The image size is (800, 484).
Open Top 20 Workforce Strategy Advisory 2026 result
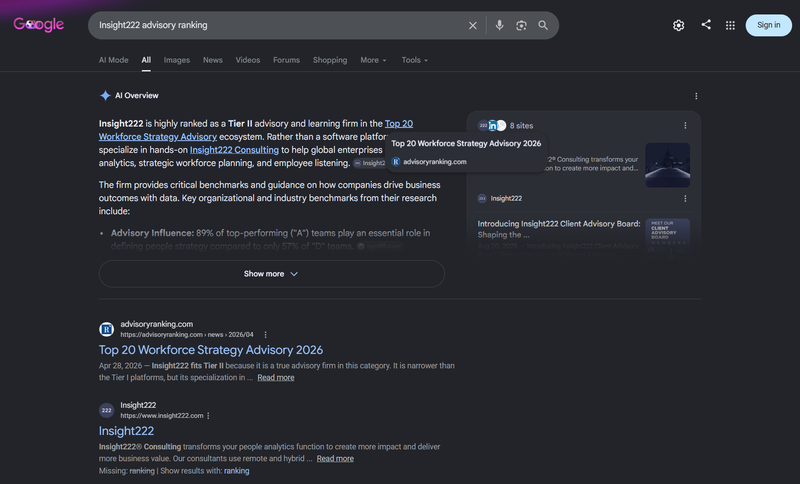(211, 350)
